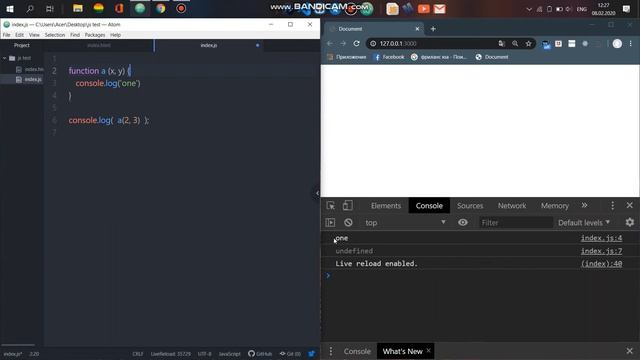
Task: Open the index.js:4 source link
Action: (x=601, y=238)
